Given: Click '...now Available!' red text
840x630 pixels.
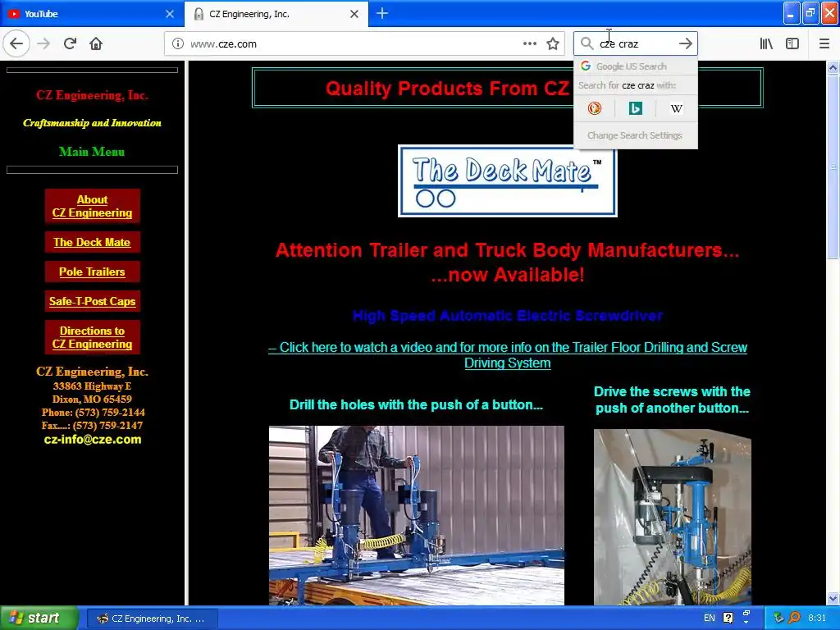Looking at the screenshot, I should [x=507, y=275].
